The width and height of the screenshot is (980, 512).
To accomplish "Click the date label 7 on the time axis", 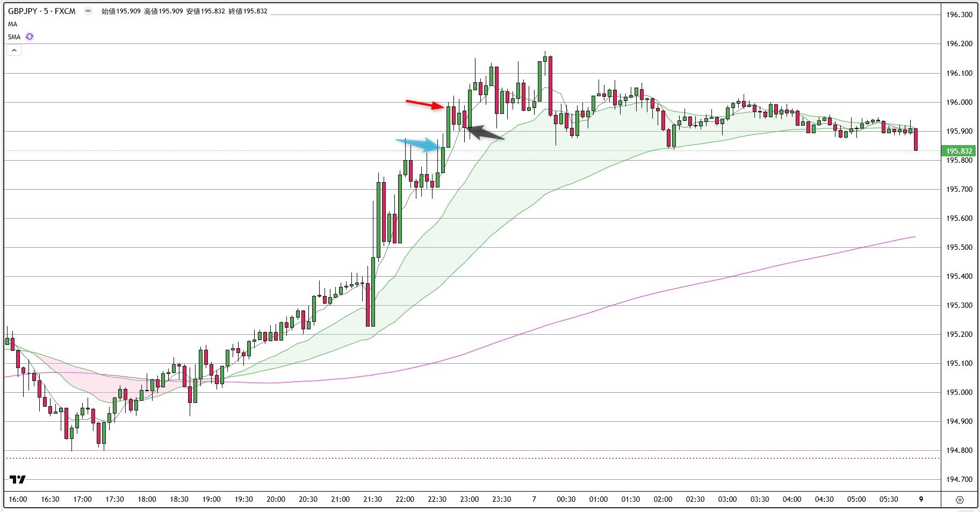I will coord(534,499).
